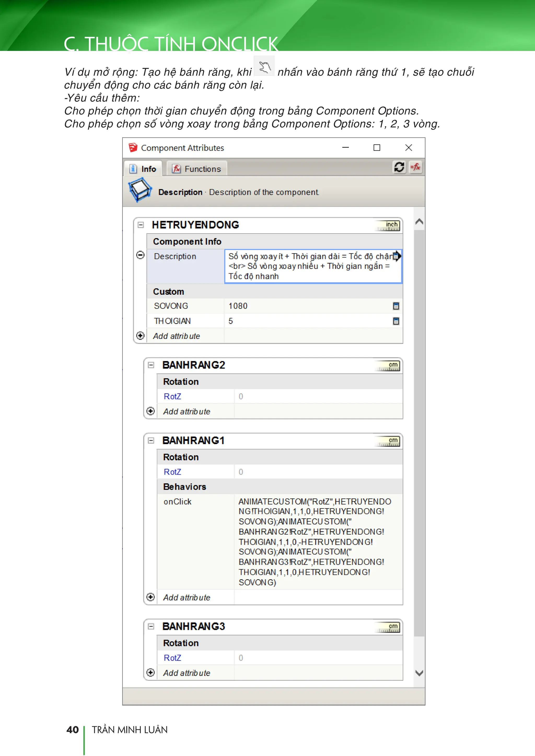Click the scrollbar down arrow
The width and height of the screenshot is (535, 756).
[419, 673]
